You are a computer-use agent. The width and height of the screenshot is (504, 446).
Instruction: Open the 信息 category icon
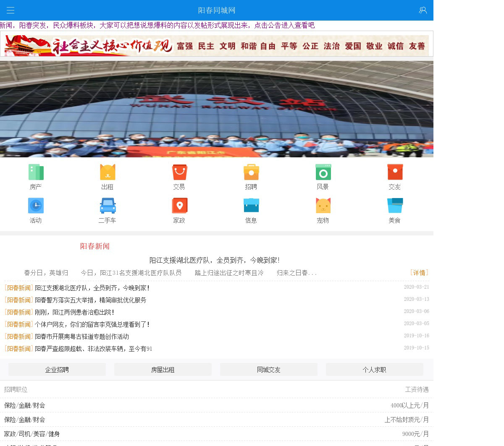[x=251, y=206]
